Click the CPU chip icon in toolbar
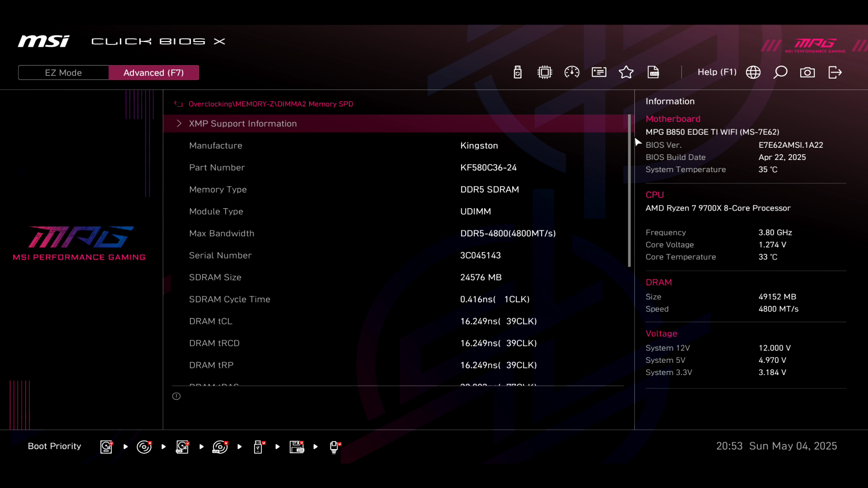This screenshot has height=488, width=868. coord(545,72)
